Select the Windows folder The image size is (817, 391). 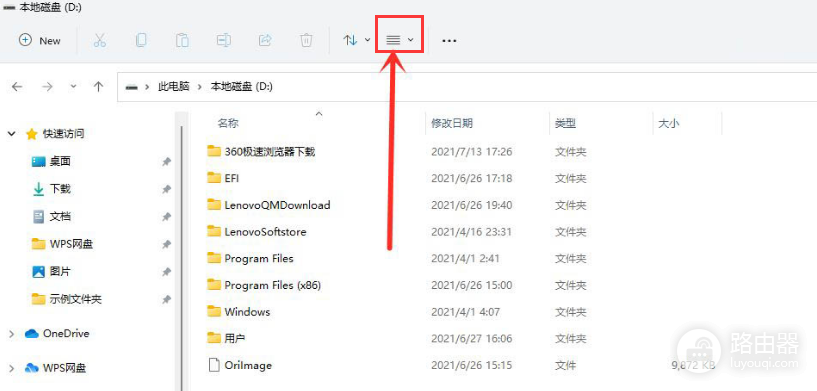tap(247, 312)
